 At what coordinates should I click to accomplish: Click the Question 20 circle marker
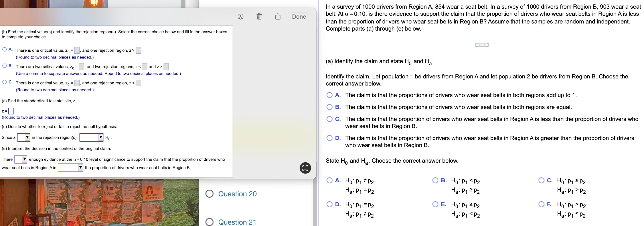[209, 193]
